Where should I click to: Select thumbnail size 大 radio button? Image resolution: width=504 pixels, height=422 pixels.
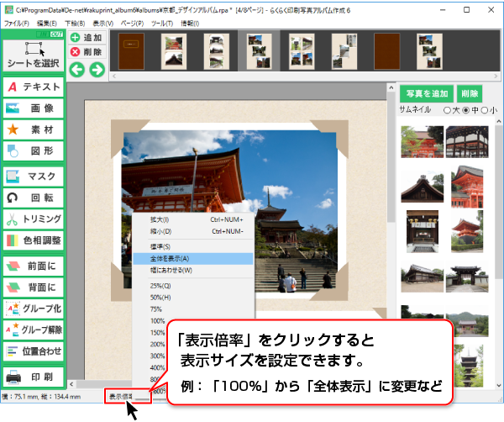click(447, 110)
